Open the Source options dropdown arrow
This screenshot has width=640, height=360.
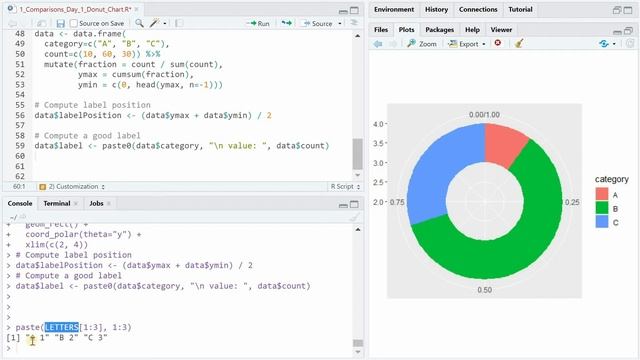[x=340, y=24]
